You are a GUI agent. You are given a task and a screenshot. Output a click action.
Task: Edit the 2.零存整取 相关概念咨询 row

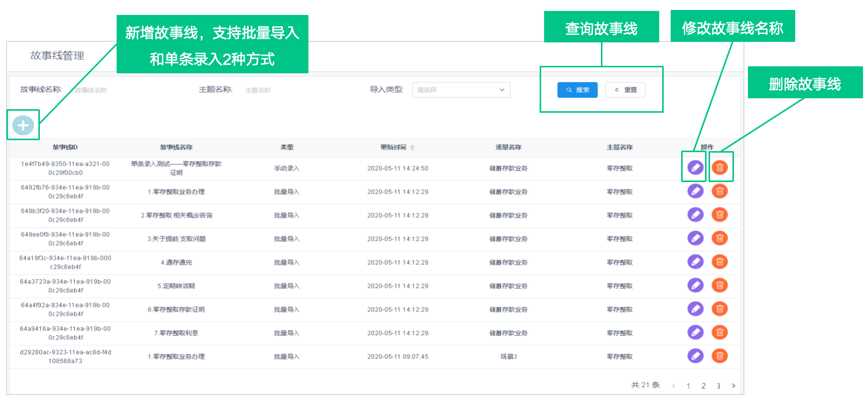coord(695,214)
